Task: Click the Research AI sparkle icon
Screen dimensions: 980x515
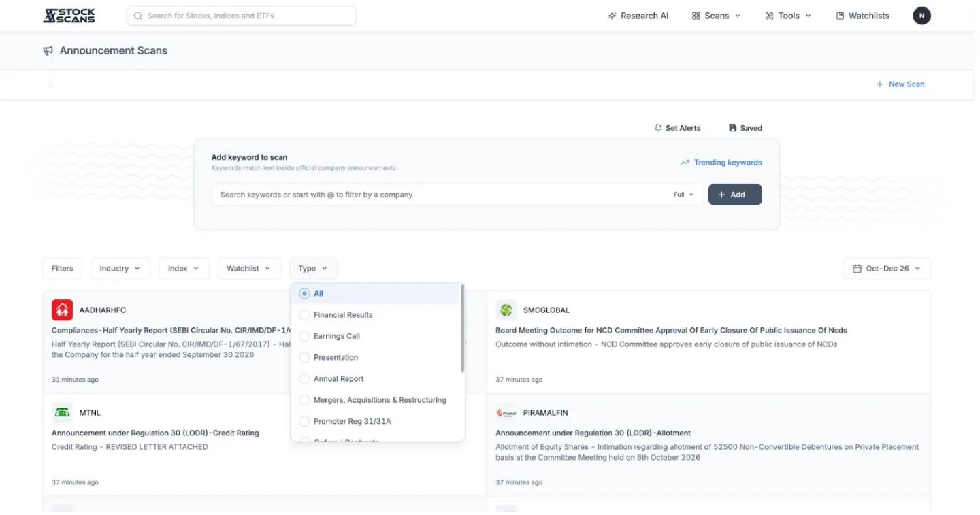Action: [612, 16]
